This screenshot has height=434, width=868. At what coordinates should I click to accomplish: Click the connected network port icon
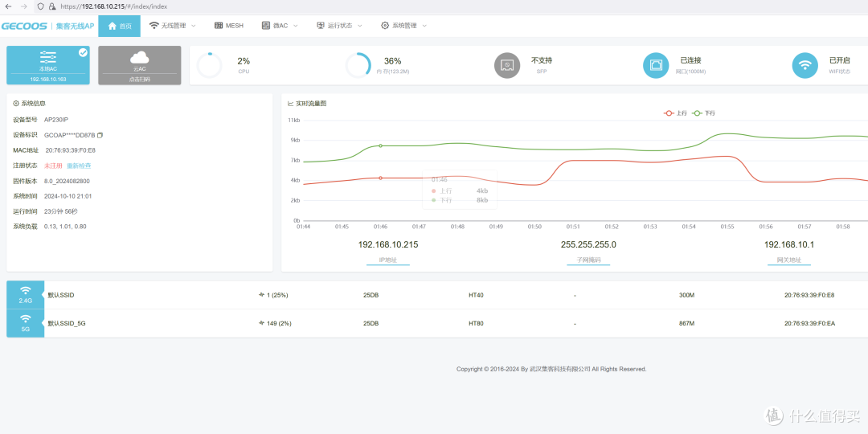pos(656,66)
